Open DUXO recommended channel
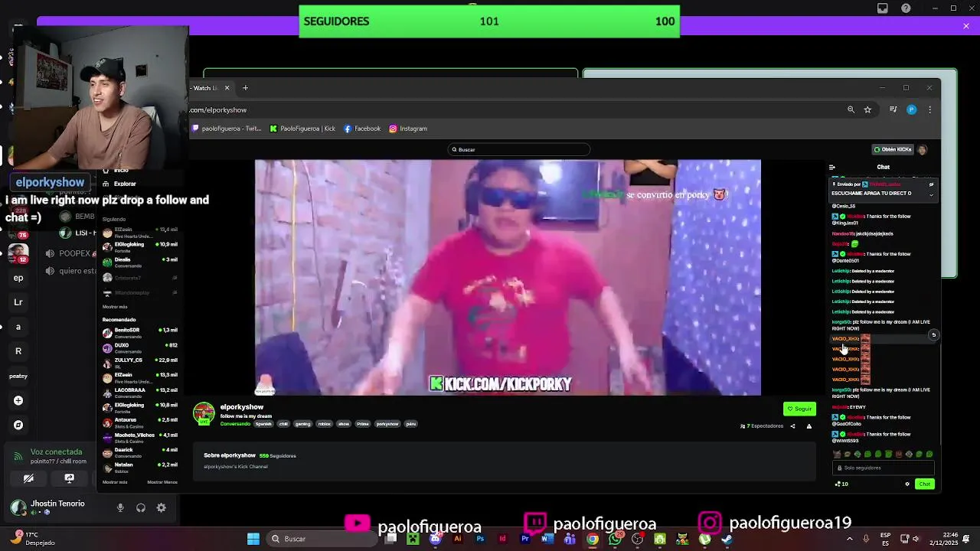980x551 pixels. (140, 347)
